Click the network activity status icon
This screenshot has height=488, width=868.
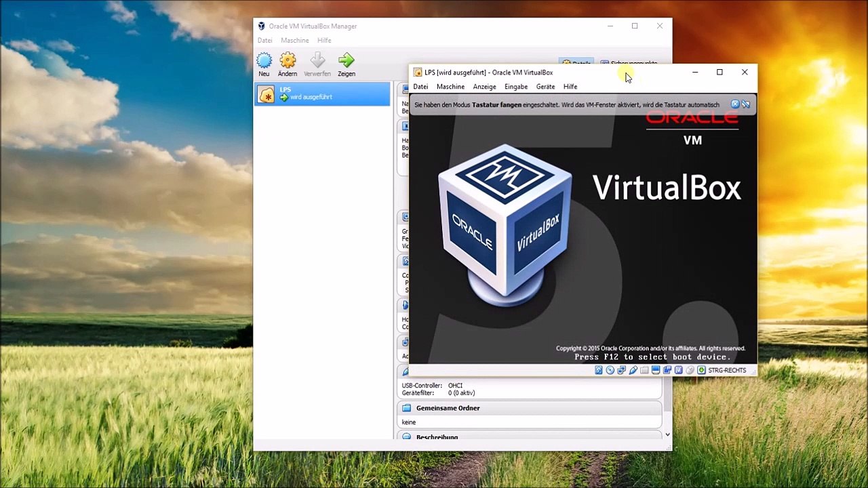(621, 370)
